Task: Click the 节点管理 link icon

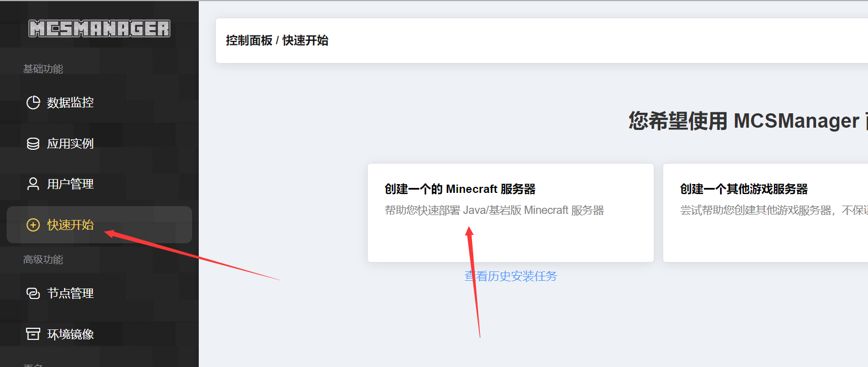Action: 33,293
